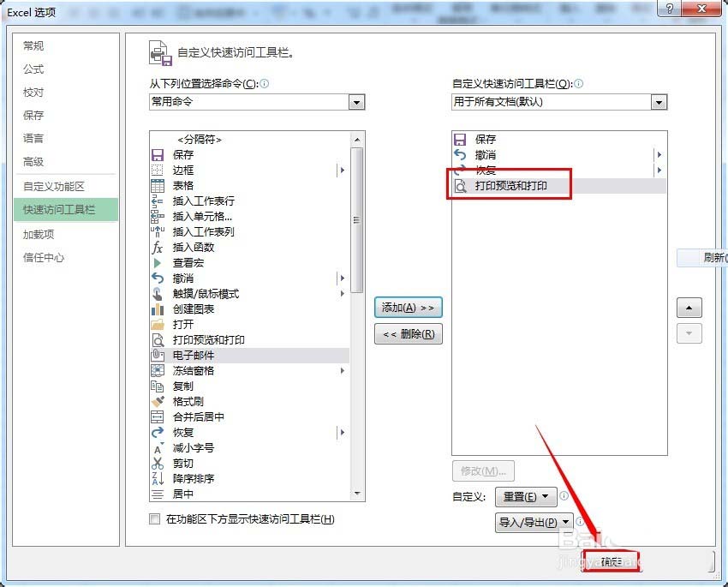This screenshot has height=587, width=728.
Task: Select 打印预览和打印 in the right toolbar list
Action: coord(559,186)
